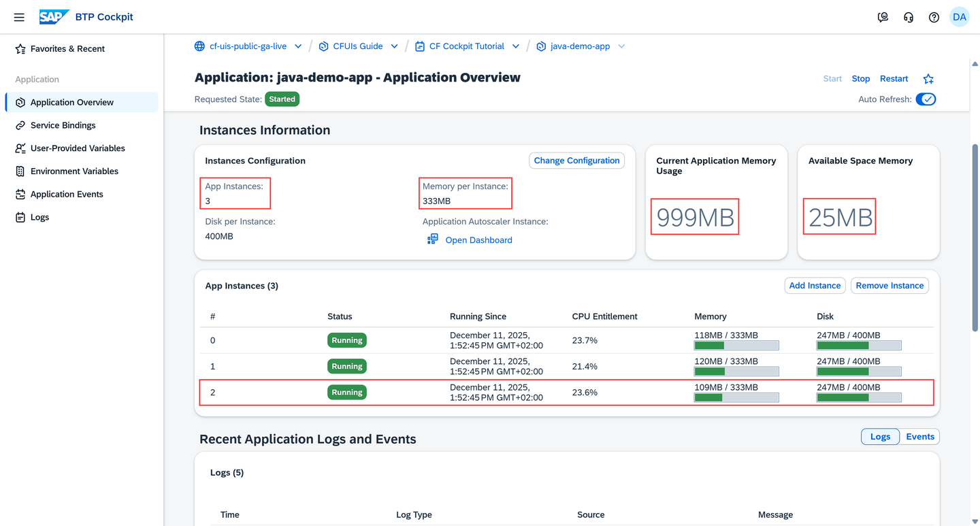Viewport: 980px width, 526px height.
Task: Open the feedback chat icon in header
Action: pyautogui.click(x=883, y=18)
